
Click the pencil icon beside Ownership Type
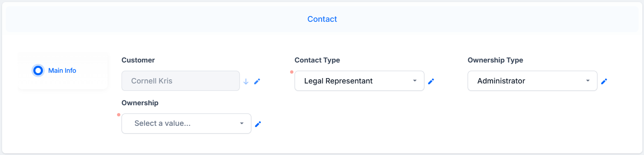604,81
